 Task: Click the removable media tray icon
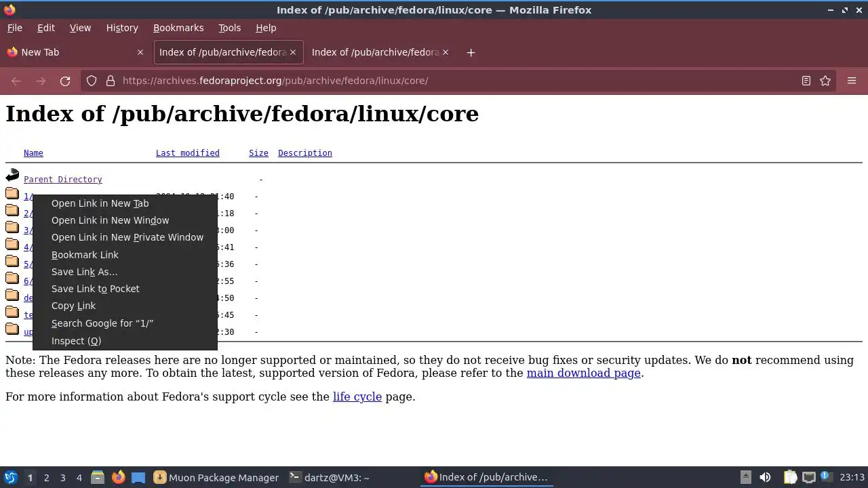point(745,477)
